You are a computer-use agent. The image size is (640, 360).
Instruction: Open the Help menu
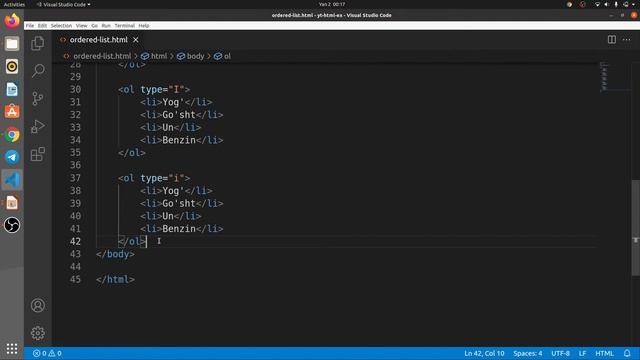tap(144, 25)
